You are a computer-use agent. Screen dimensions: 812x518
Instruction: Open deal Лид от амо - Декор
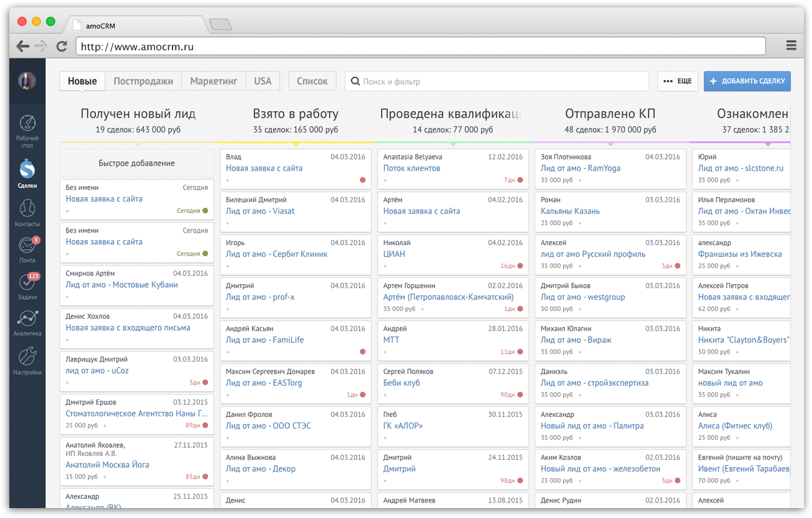261,468
